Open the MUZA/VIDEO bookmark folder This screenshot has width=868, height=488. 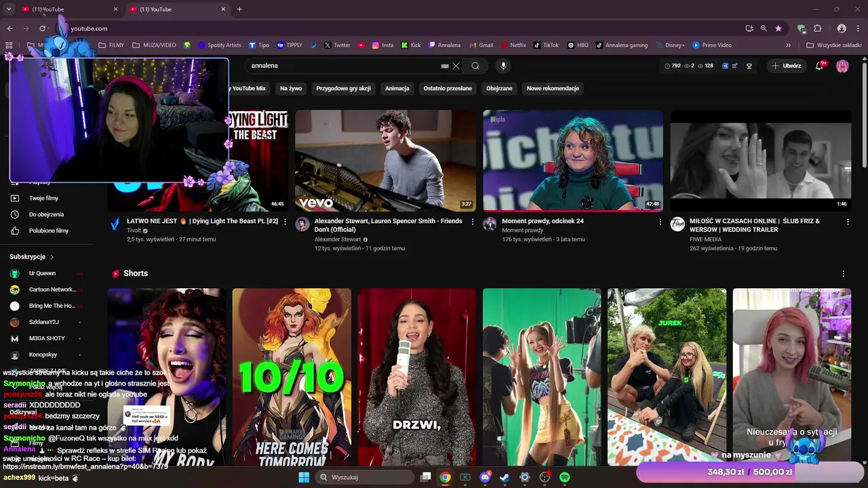pos(154,45)
